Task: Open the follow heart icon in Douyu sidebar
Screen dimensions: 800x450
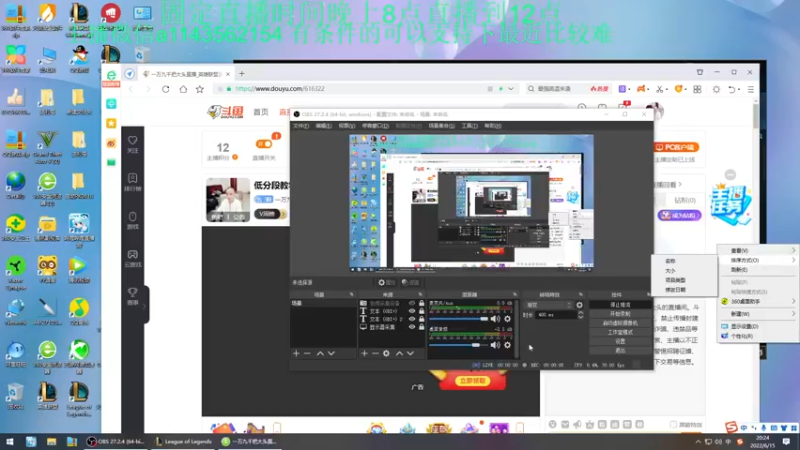Action: coord(133,140)
